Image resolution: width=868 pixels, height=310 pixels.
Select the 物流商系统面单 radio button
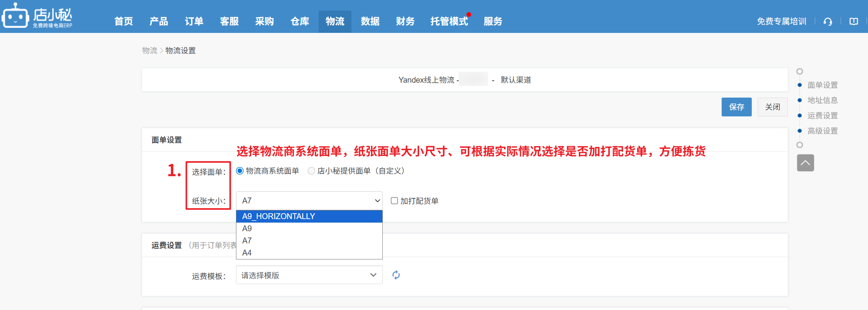240,171
